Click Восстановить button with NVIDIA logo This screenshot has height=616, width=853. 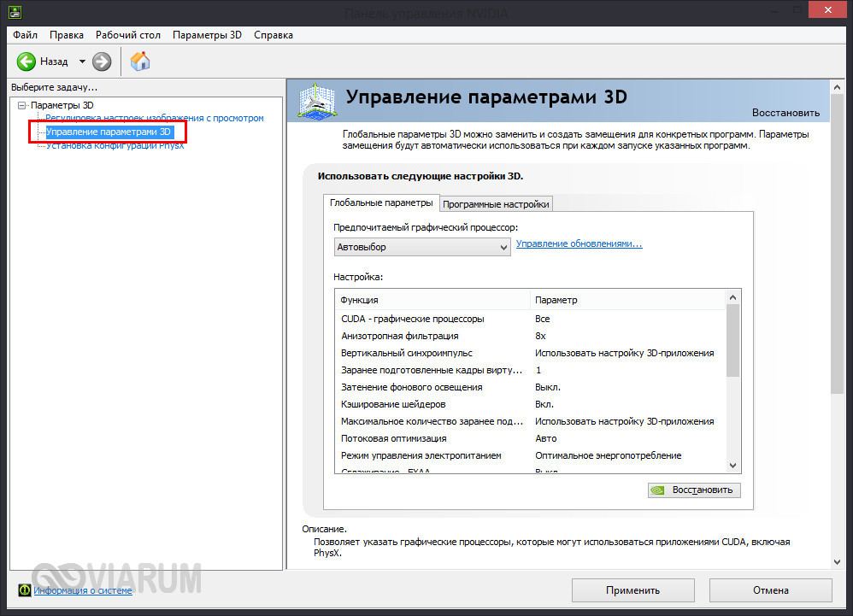pyautogui.click(x=694, y=490)
